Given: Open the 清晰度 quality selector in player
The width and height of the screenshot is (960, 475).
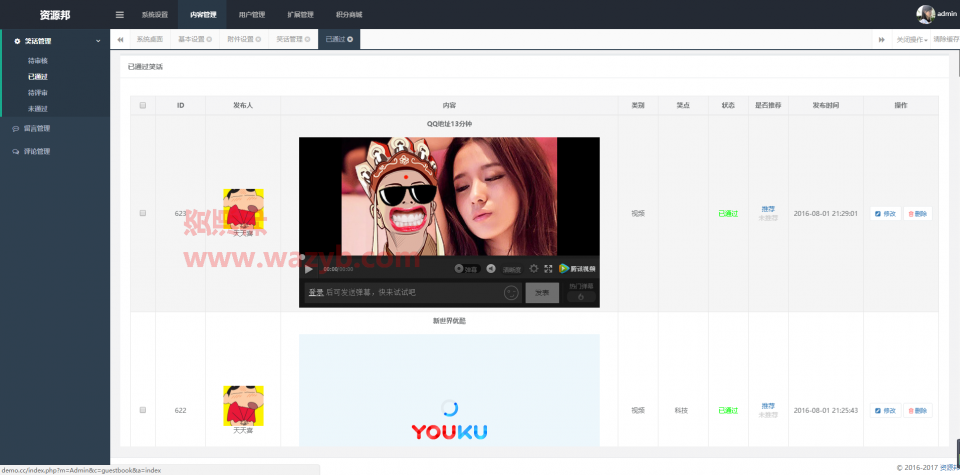Looking at the screenshot, I should click(x=512, y=269).
